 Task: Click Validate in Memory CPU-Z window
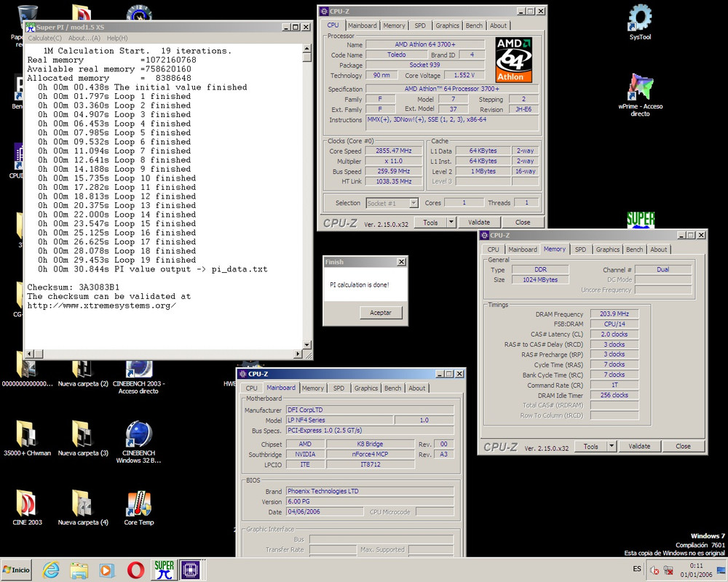tap(639, 447)
